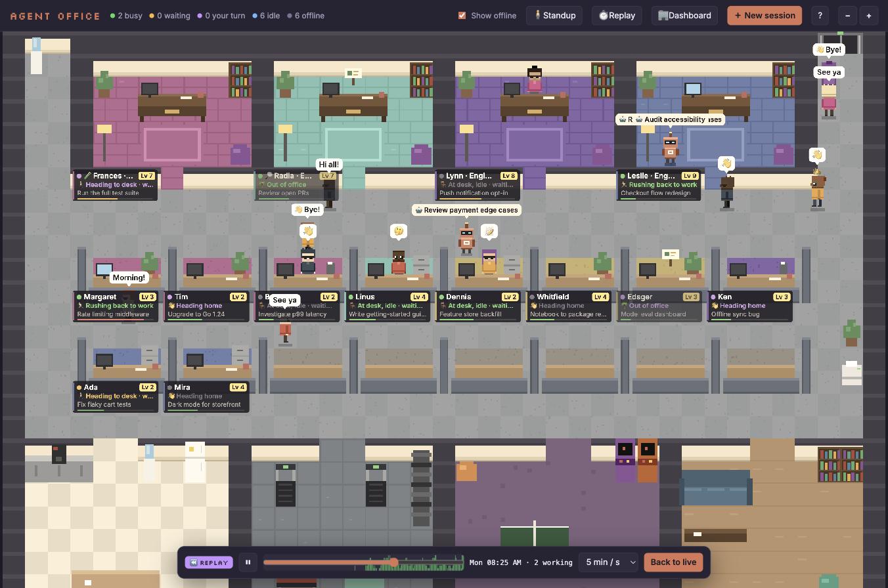
Task: Zoom out with the minus button
Action: [848, 16]
